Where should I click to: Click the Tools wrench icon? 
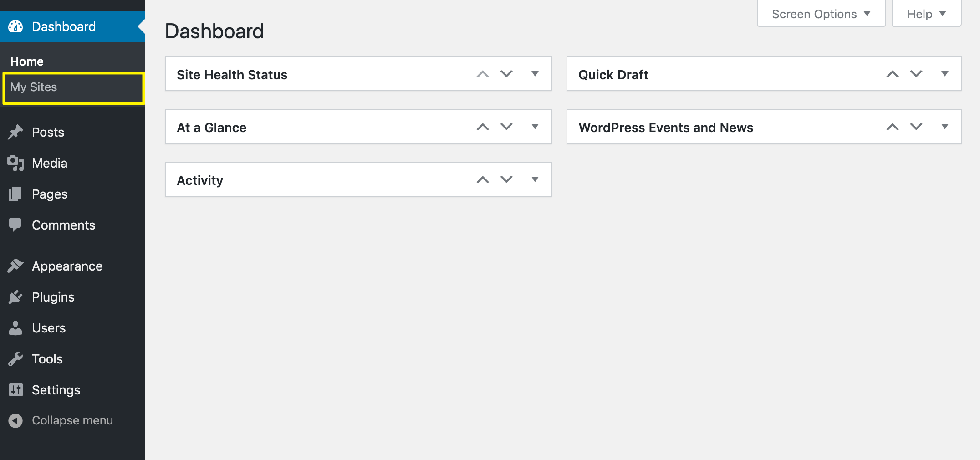(15, 359)
